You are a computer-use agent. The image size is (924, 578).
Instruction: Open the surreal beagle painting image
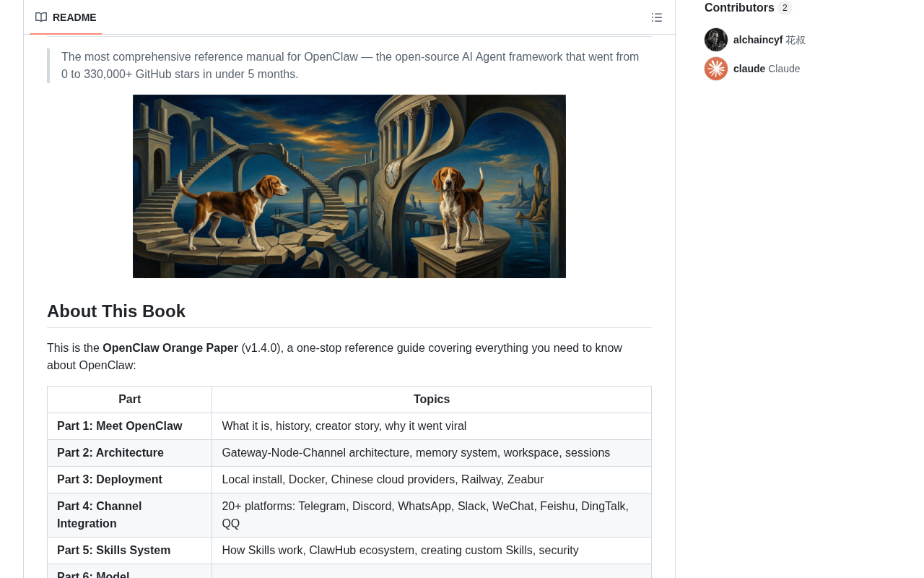349,186
